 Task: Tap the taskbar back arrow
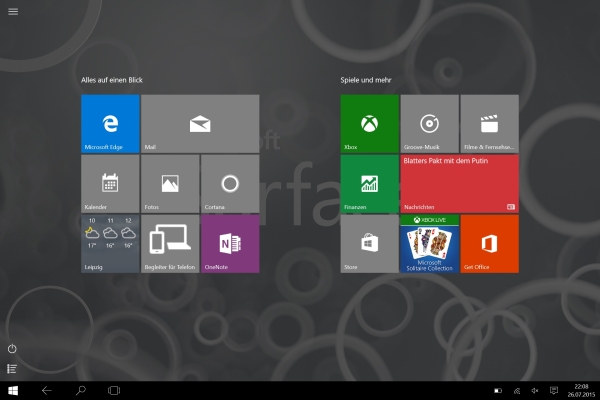[x=47, y=390]
